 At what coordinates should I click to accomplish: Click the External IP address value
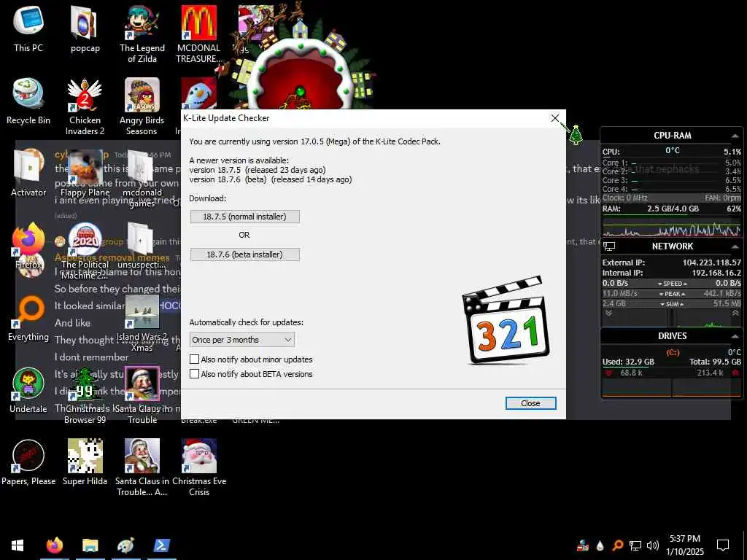712,262
